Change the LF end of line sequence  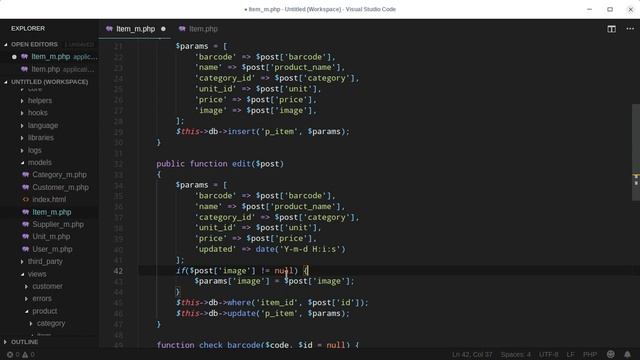point(570,355)
